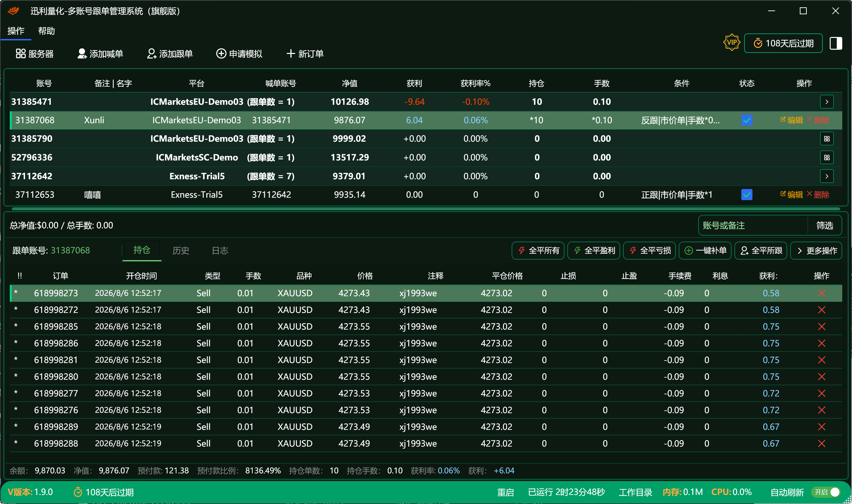Open 更多操作 more actions dropdown

point(816,251)
